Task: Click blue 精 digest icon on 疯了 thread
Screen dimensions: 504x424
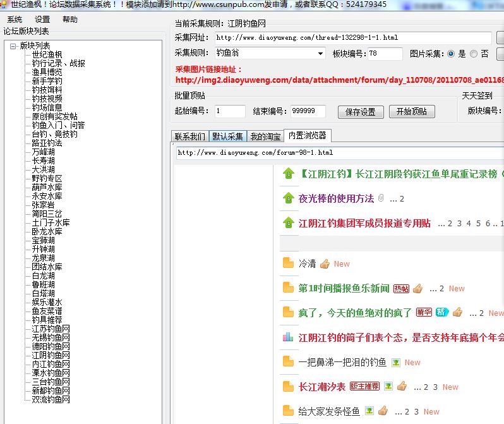Action: (442, 312)
